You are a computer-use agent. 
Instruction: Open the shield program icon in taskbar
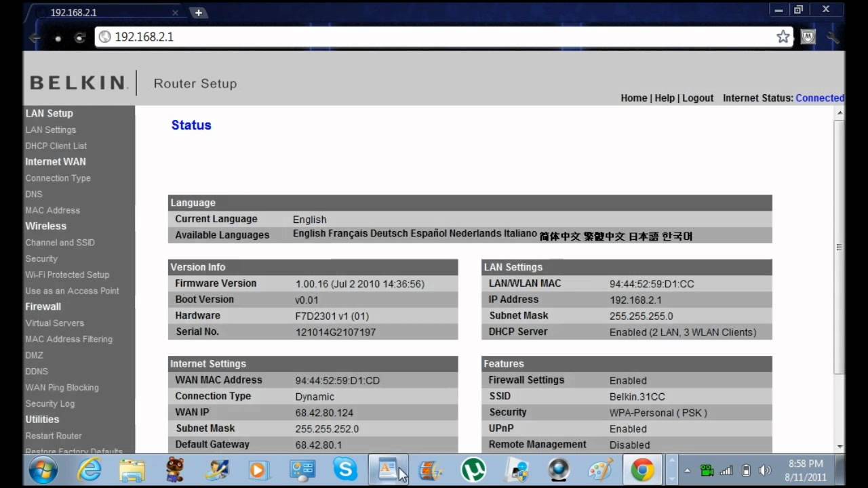(x=517, y=470)
